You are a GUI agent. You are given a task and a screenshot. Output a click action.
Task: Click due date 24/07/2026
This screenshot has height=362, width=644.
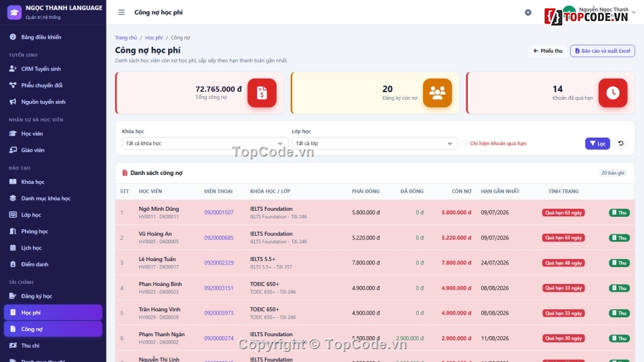click(x=495, y=262)
